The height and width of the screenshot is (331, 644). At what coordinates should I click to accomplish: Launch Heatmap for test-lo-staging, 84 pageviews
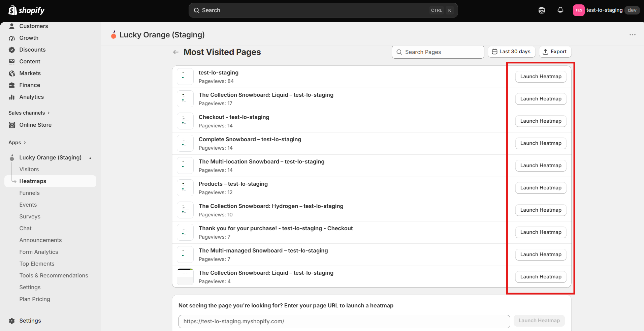click(x=541, y=77)
